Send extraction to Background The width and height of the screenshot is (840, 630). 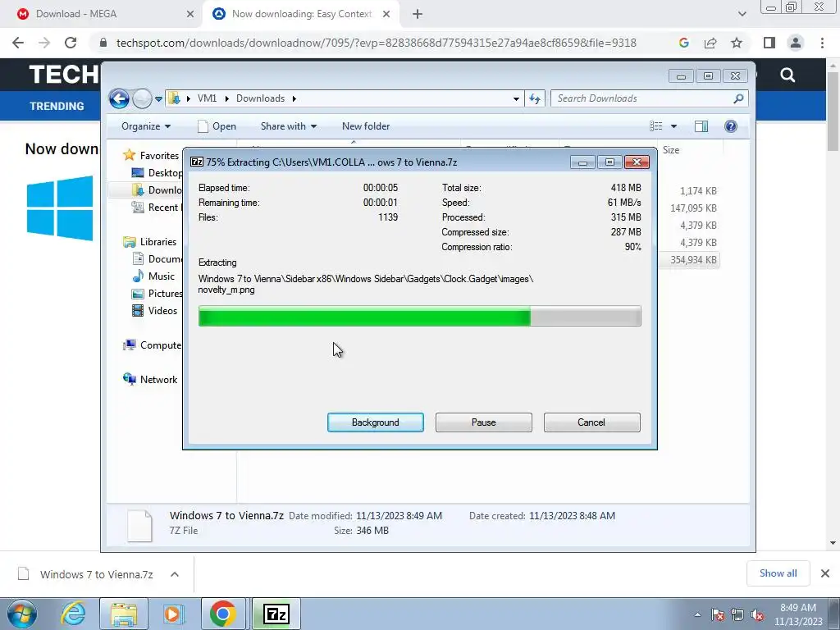coord(375,422)
